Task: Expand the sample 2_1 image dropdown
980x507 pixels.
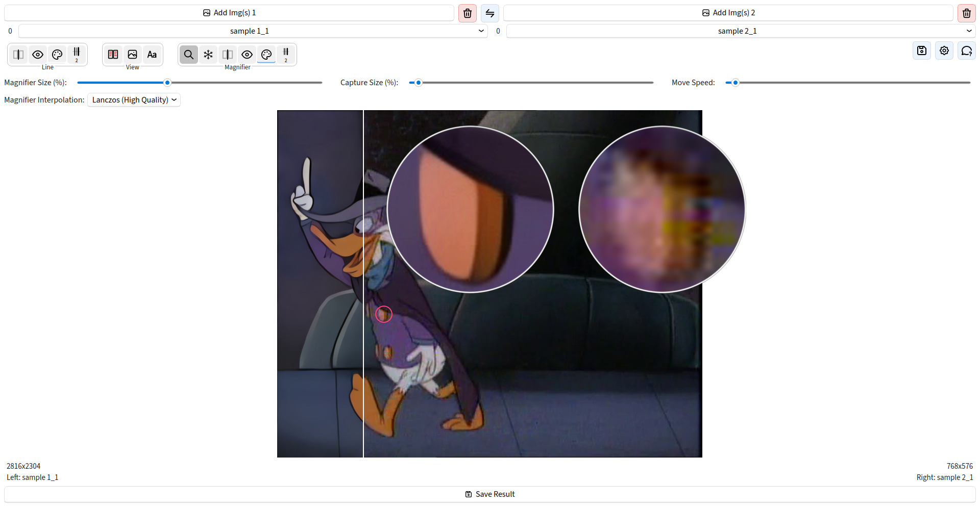Action: [x=740, y=31]
